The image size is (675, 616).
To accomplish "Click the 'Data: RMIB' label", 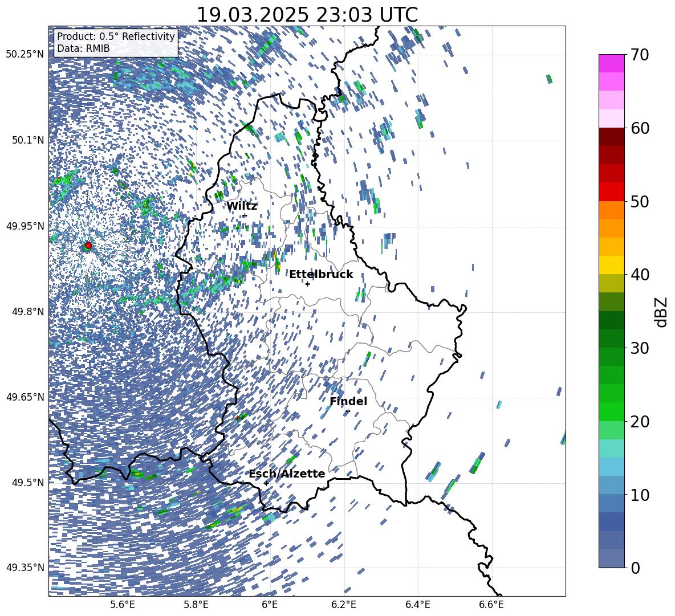I will (83, 48).
